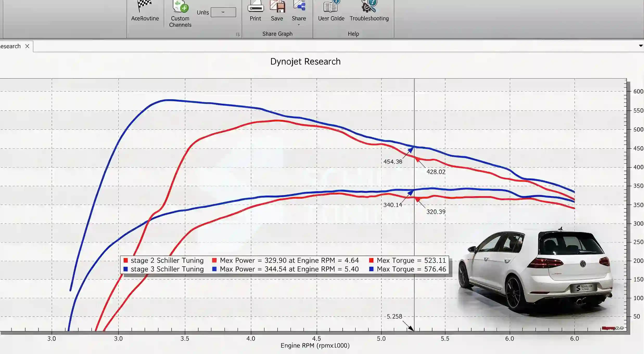Click the 600 value on the Y axis
This screenshot has height=354, width=644.
(x=638, y=92)
